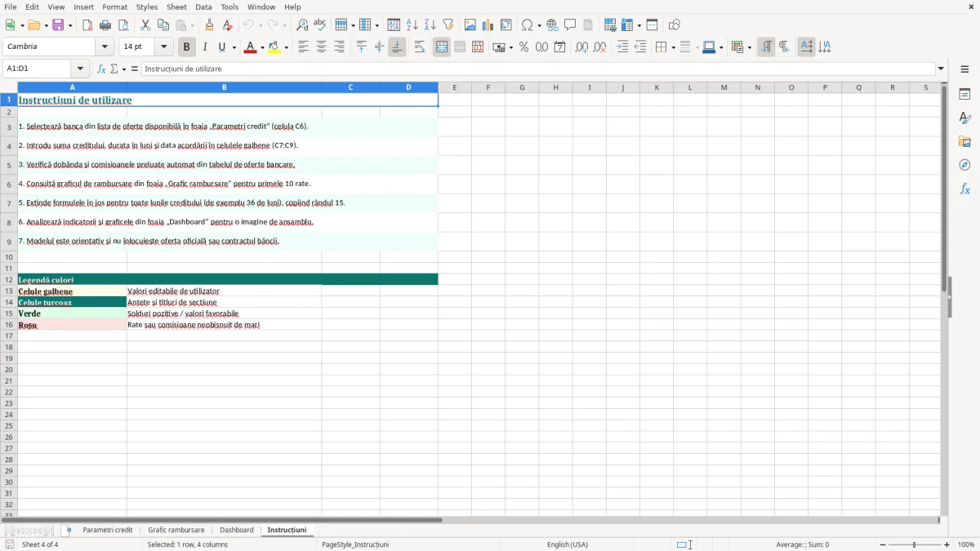
Task: Open conditional formatting dropdown arrow
Action: (749, 47)
